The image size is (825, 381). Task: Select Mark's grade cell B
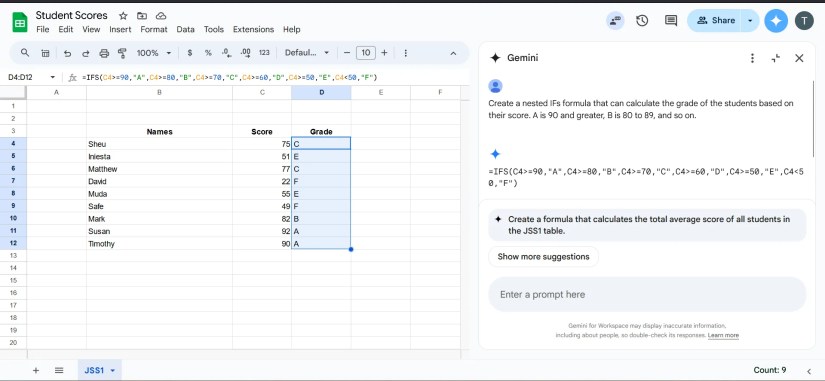[321, 219]
